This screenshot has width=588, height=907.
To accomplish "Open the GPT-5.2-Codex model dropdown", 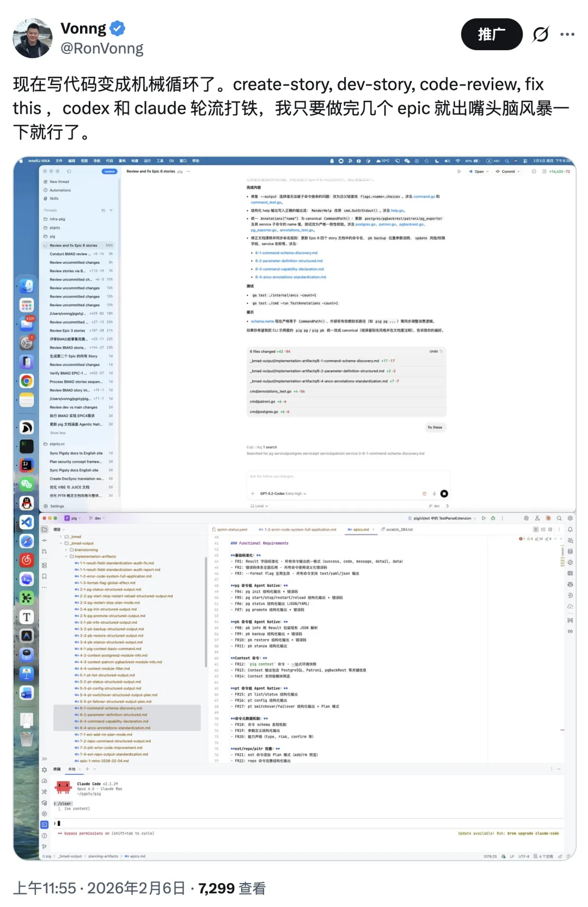I will coord(283,494).
